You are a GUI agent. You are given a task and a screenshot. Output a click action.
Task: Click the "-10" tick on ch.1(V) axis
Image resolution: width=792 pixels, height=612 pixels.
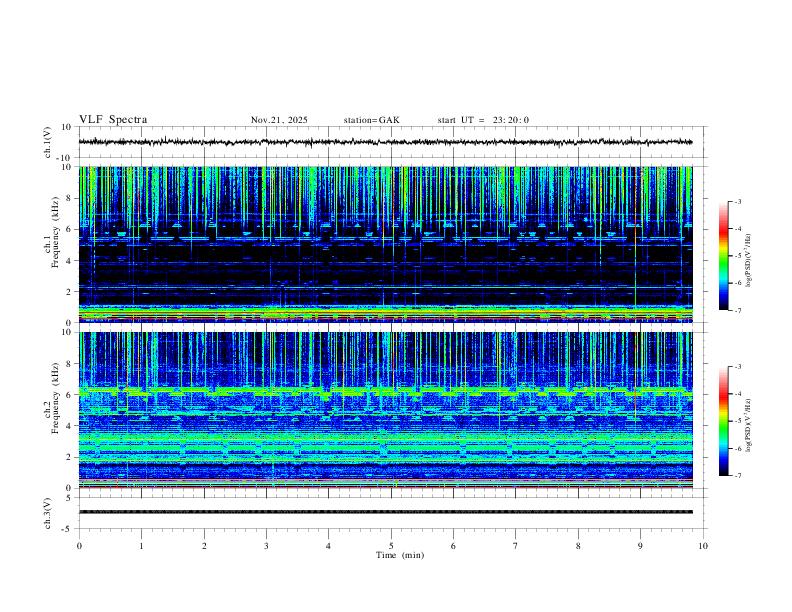pyautogui.click(x=66, y=158)
